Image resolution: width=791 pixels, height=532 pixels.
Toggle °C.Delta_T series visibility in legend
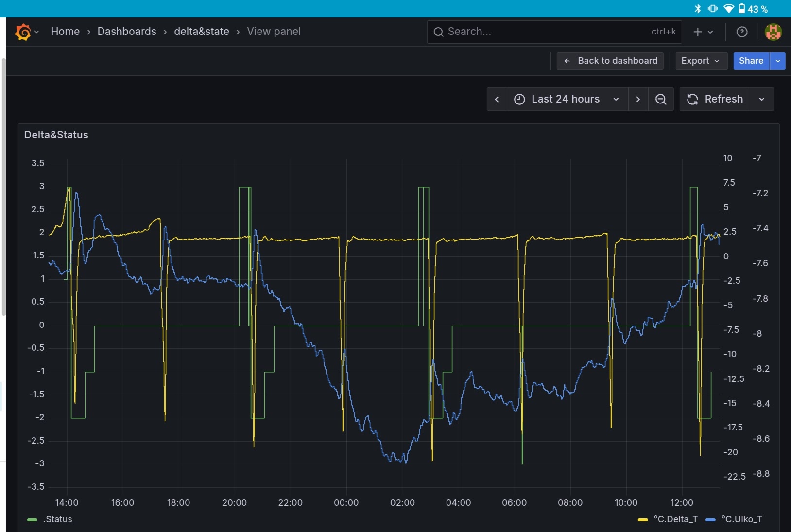point(675,519)
